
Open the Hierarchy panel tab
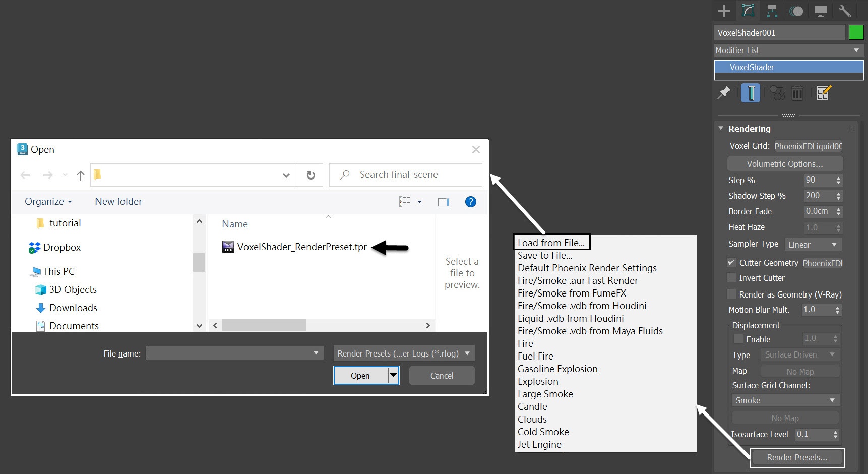[x=772, y=11]
